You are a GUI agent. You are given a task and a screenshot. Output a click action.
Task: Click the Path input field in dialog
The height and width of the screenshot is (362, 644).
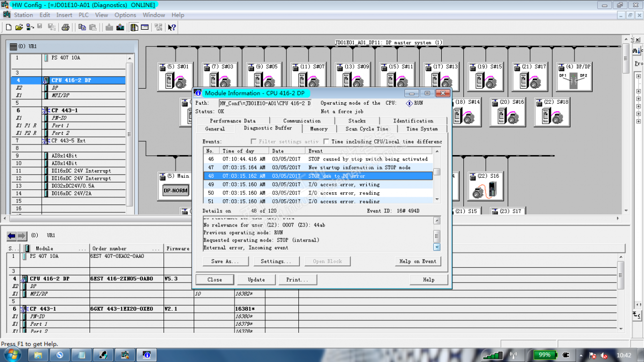pos(265,103)
